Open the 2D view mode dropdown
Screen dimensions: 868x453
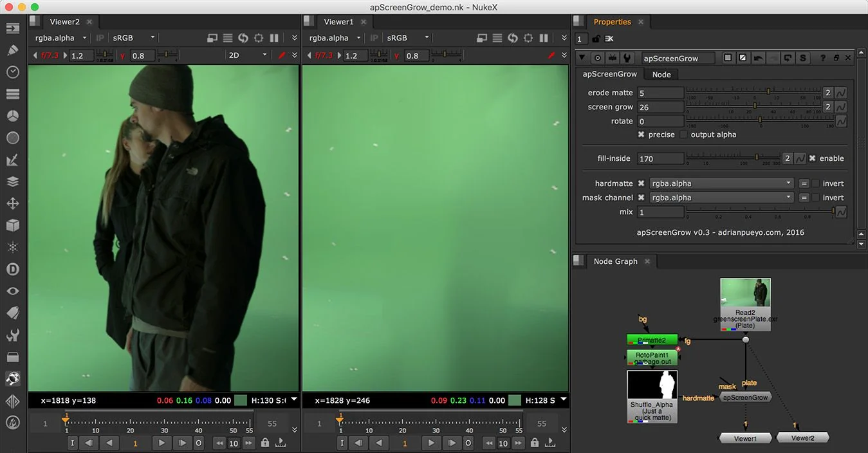click(x=247, y=55)
